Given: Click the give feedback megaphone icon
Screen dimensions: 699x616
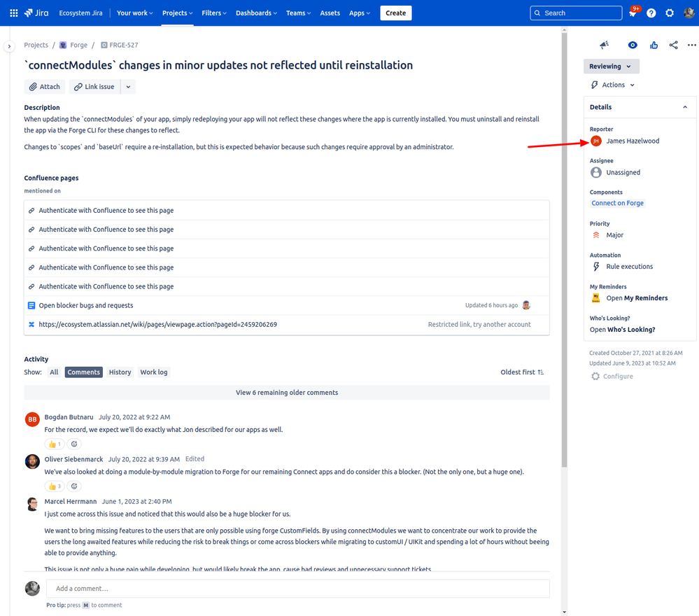Looking at the screenshot, I should click(604, 45).
